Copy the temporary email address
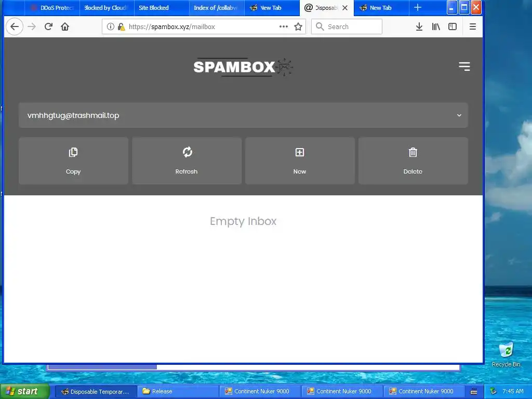This screenshot has width=532, height=399. tap(73, 161)
